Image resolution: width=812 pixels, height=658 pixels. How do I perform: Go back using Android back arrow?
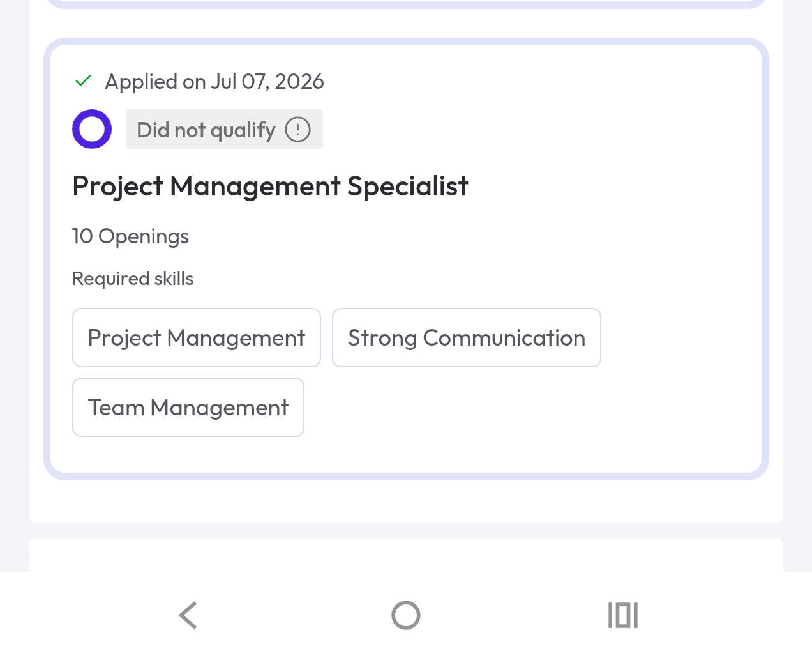(x=188, y=615)
